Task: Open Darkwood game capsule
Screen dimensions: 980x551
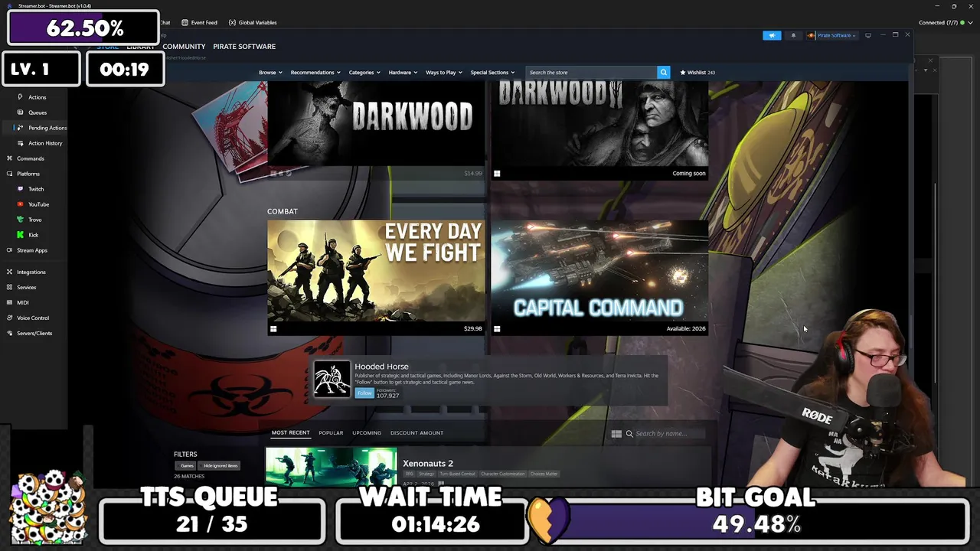Action: pyautogui.click(x=376, y=130)
